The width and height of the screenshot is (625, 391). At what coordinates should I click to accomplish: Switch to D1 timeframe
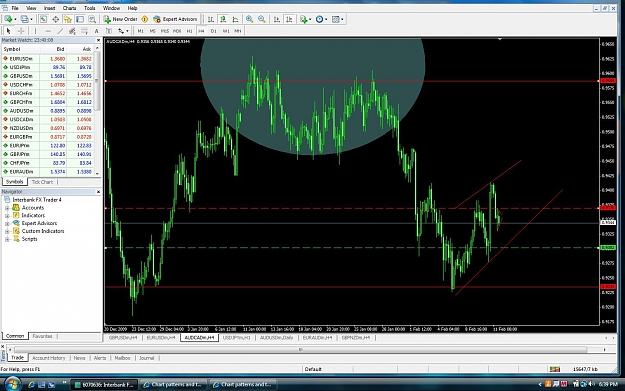(214, 31)
